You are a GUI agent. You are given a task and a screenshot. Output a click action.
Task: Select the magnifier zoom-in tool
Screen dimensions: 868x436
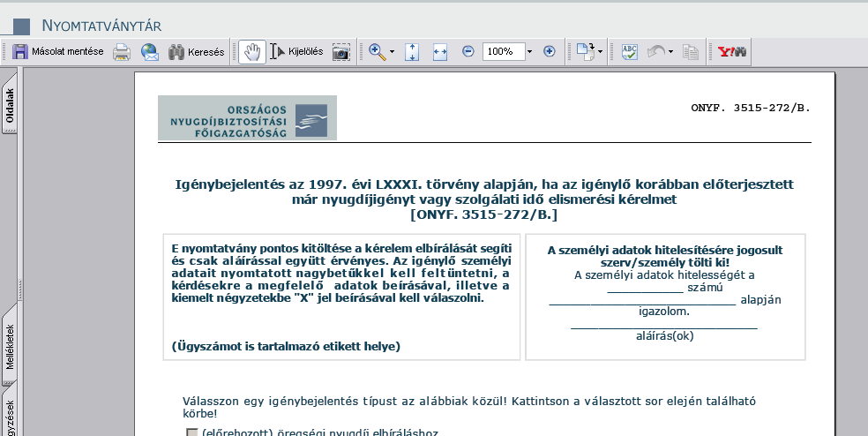coord(377,52)
